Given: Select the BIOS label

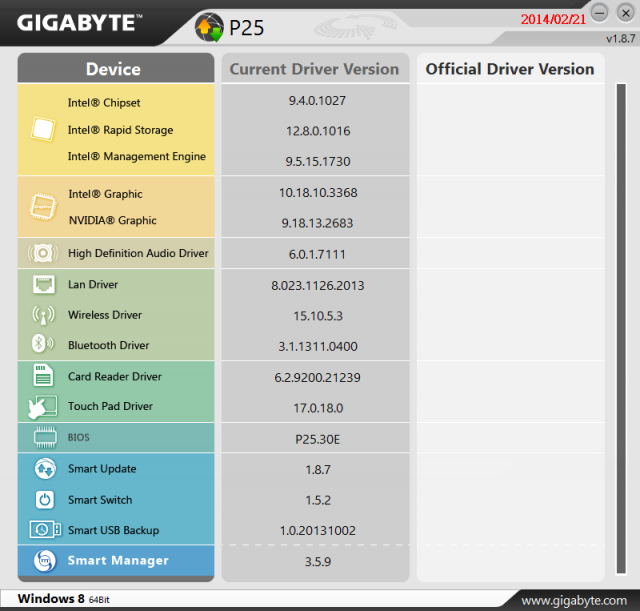Looking at the screenshot, I should click(78, 437).
